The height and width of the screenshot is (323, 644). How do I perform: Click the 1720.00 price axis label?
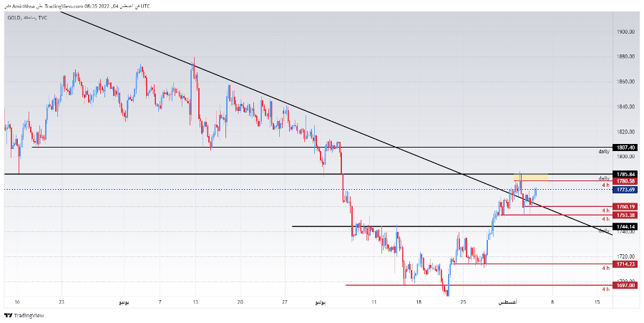pos(624,257)
